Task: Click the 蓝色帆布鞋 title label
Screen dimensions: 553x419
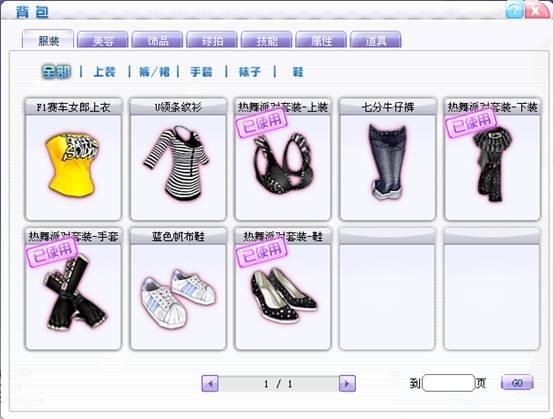Action: pyautogui.click(x=178, y=237)
